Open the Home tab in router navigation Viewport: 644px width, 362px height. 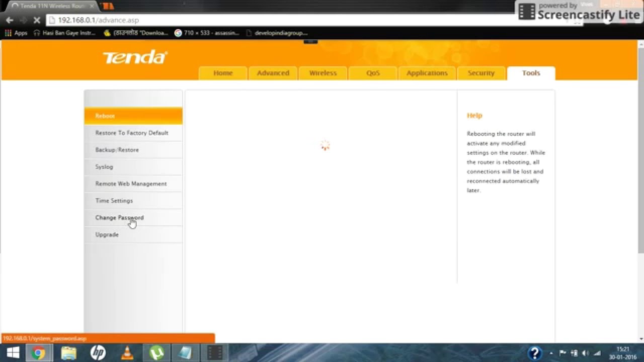[x=223, y=73]
